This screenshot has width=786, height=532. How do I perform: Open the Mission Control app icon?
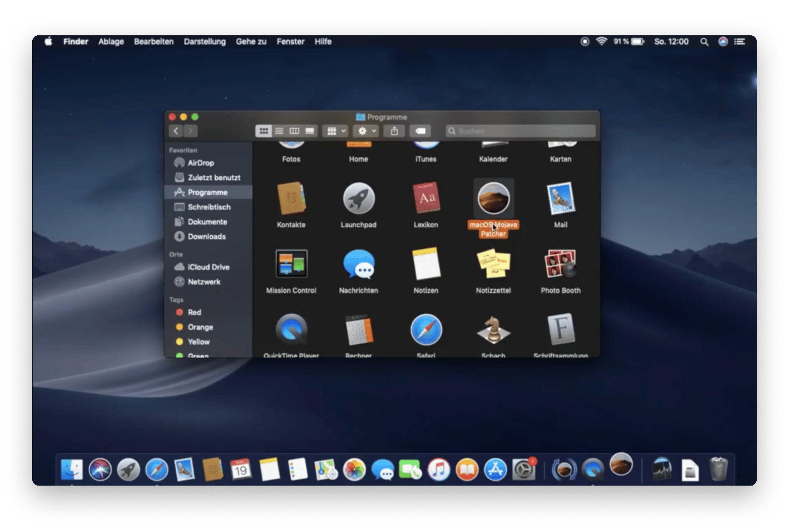coord(291,263)
